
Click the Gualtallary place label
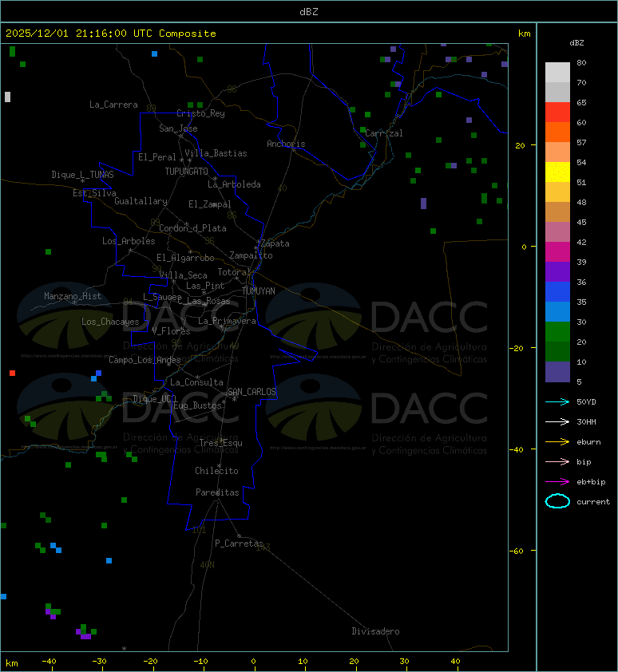coord(141,201)
